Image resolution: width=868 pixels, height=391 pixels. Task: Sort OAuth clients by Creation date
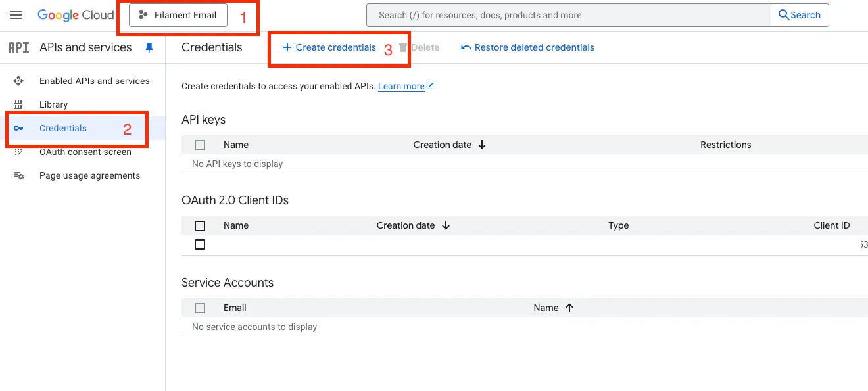406,225
